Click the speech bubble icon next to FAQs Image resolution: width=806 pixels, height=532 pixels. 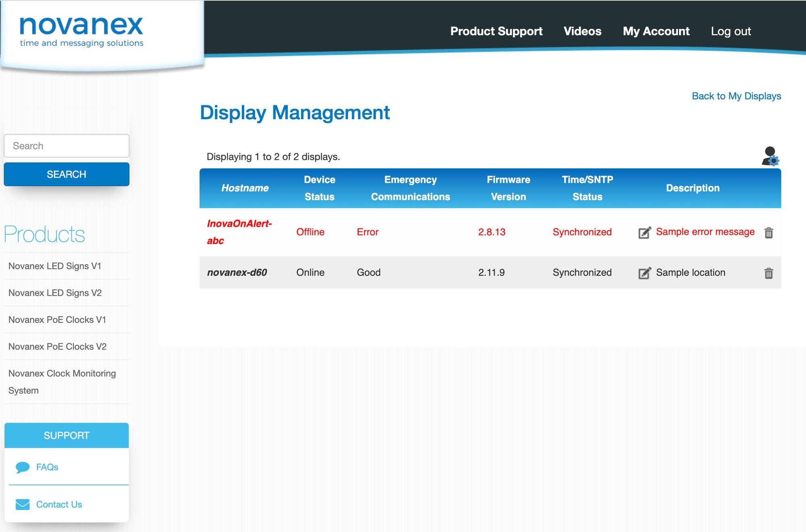(23, 467)
